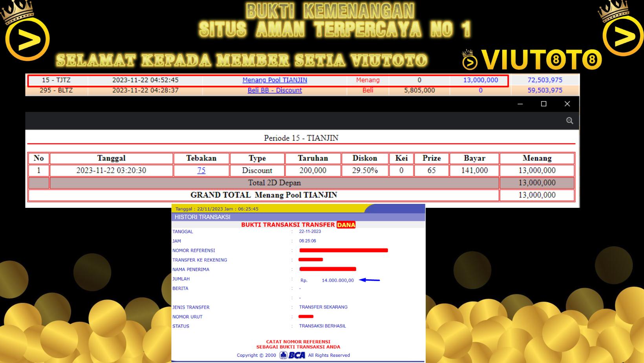Click the HISTORI TRANSAKSI header bar
Image resolution: width=644 pixels, height=363 pixels.
tap(298, 217)
